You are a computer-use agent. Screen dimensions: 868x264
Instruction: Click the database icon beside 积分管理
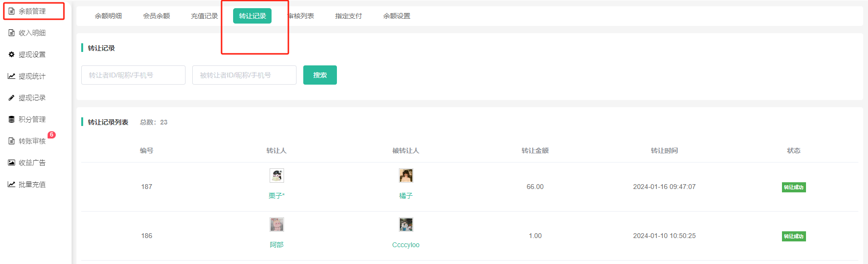pos(12,119)
